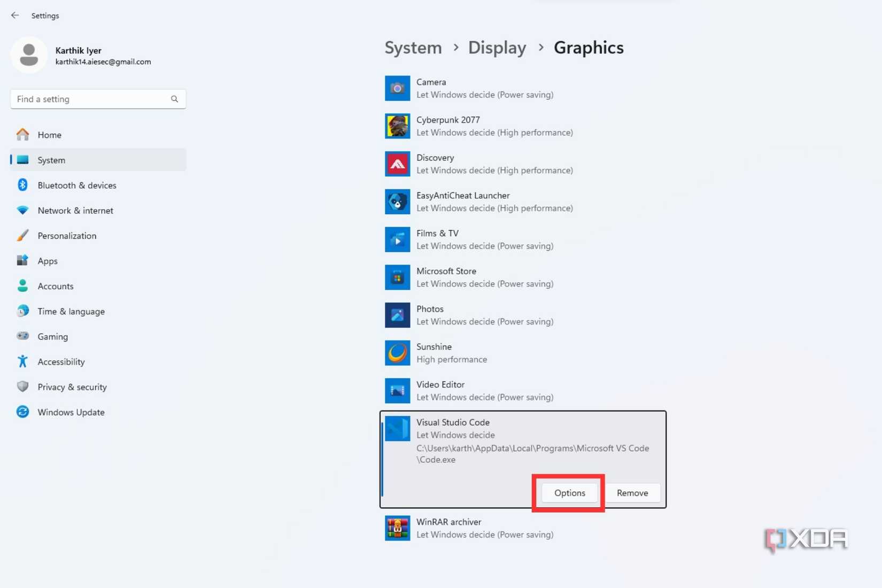
Task: Click the Films & TV app icon
Action: coord(397,239)
